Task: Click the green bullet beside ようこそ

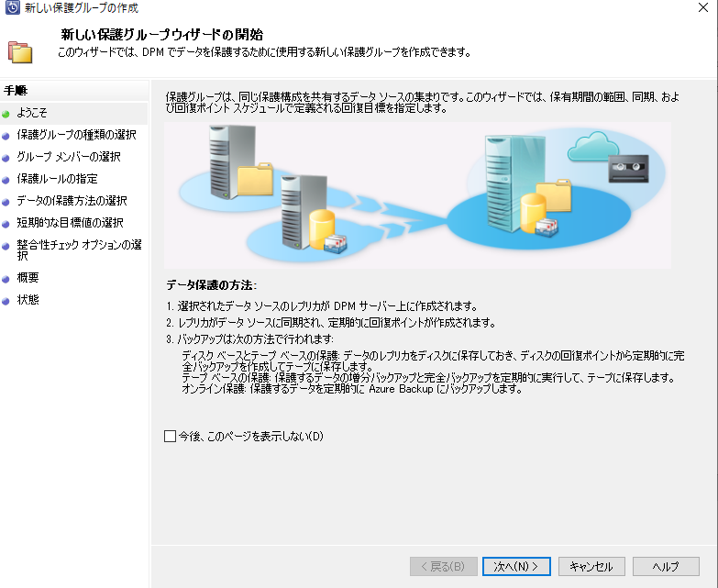Action: point(6,114)
